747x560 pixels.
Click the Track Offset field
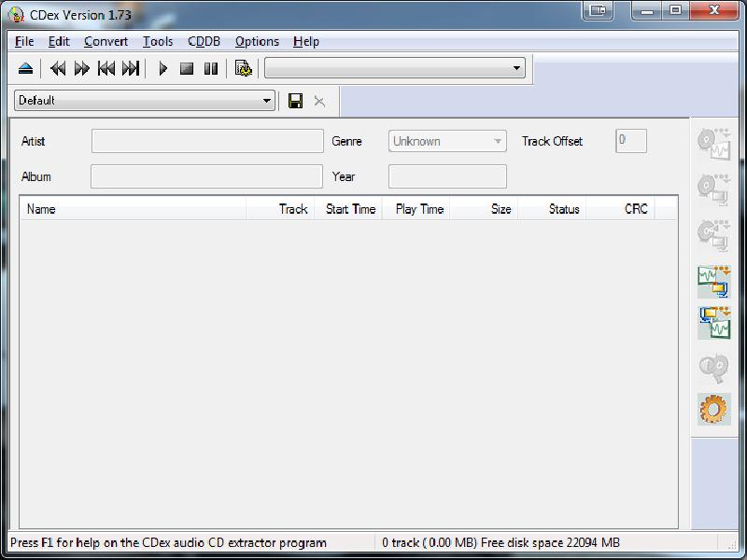coord(631,141)
